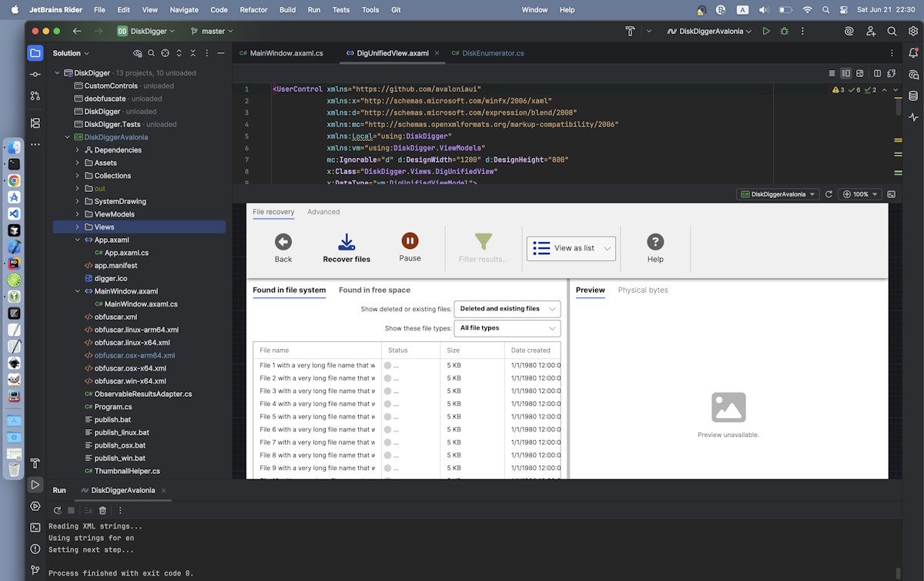Open the View as list dropdown
Viewport: 924px width, 581px height.
point(571,248)
